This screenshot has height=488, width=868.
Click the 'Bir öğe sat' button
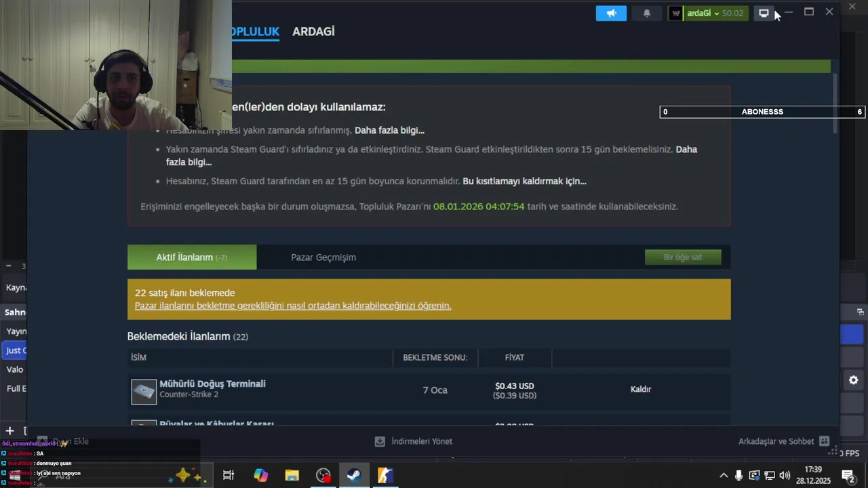click(683, 257)
